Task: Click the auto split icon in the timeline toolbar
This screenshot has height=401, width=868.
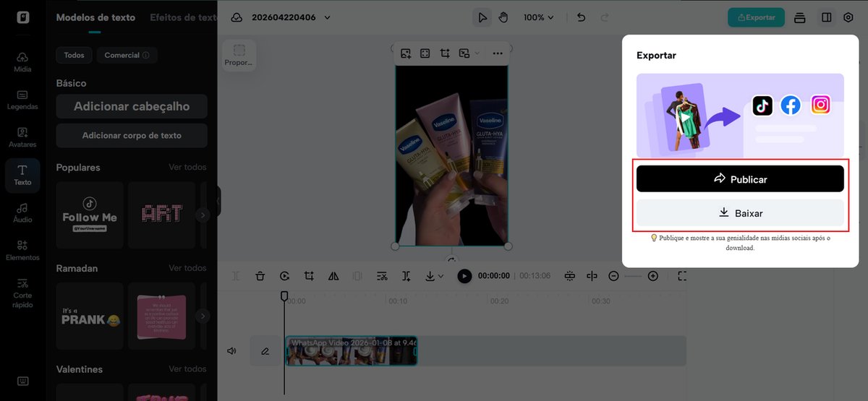Action: (x=407, y=276)
